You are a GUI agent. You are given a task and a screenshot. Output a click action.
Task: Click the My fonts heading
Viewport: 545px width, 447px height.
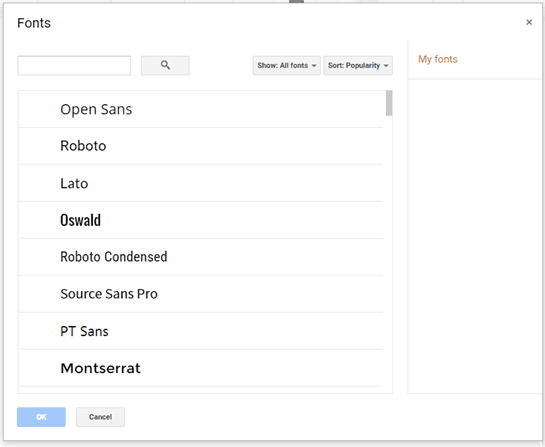[438, 59]
